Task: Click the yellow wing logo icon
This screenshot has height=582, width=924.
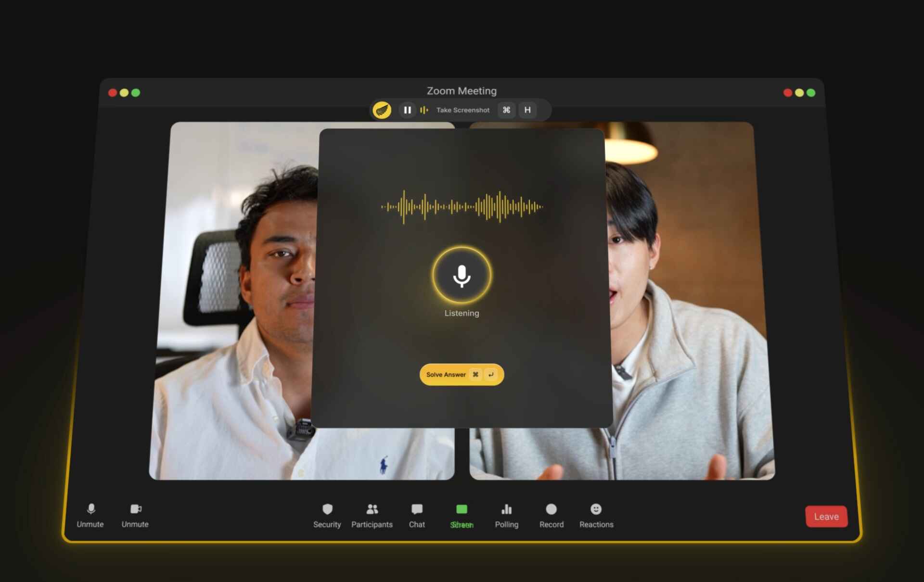Action: coord(382,110)
